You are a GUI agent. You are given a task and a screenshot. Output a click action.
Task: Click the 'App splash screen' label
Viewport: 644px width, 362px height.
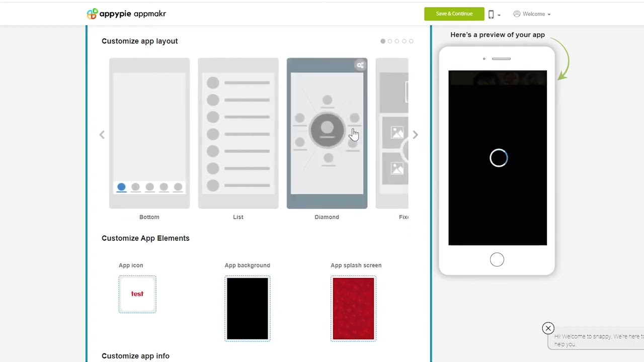[x=356, y=265]
